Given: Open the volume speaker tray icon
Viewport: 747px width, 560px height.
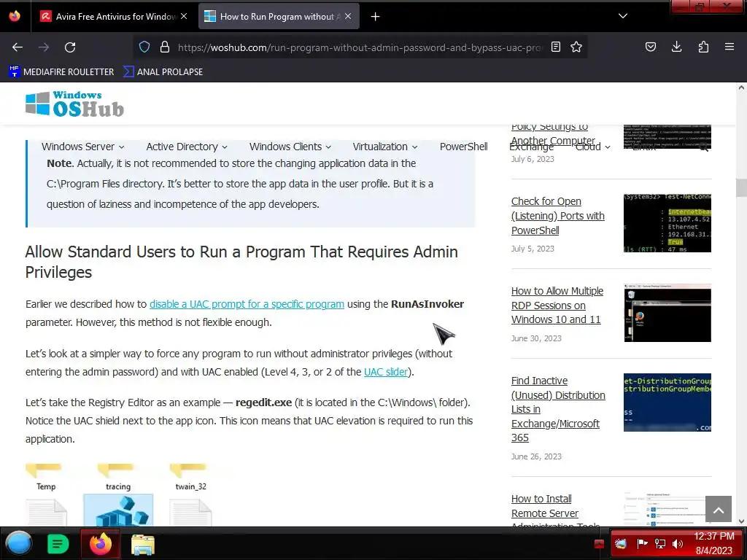Looking at the screenshot, I should (x=678, y=544).
